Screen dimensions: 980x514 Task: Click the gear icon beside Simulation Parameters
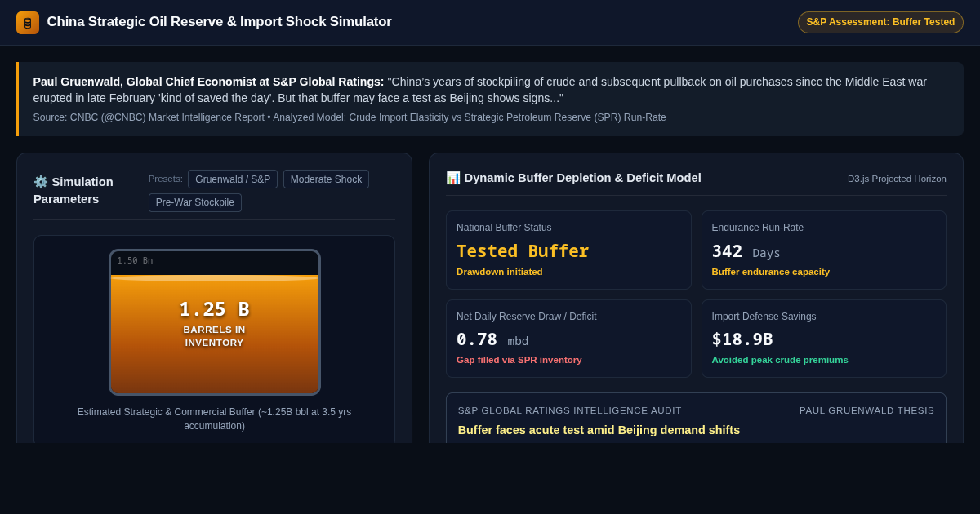click(41, 182)
